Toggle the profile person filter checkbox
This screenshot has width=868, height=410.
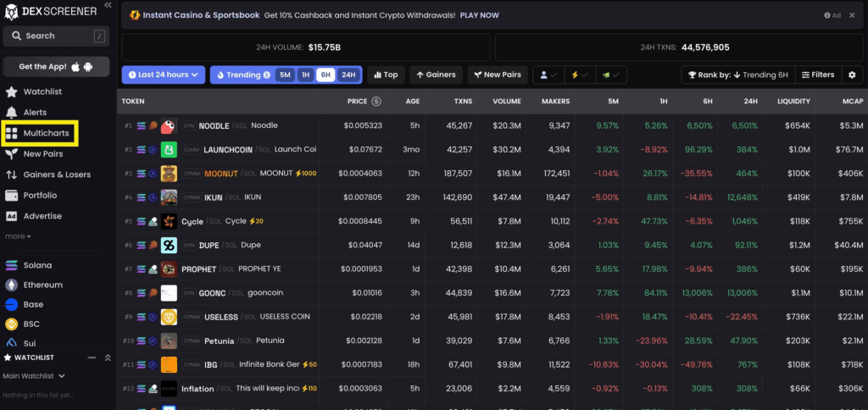(548, 75)
